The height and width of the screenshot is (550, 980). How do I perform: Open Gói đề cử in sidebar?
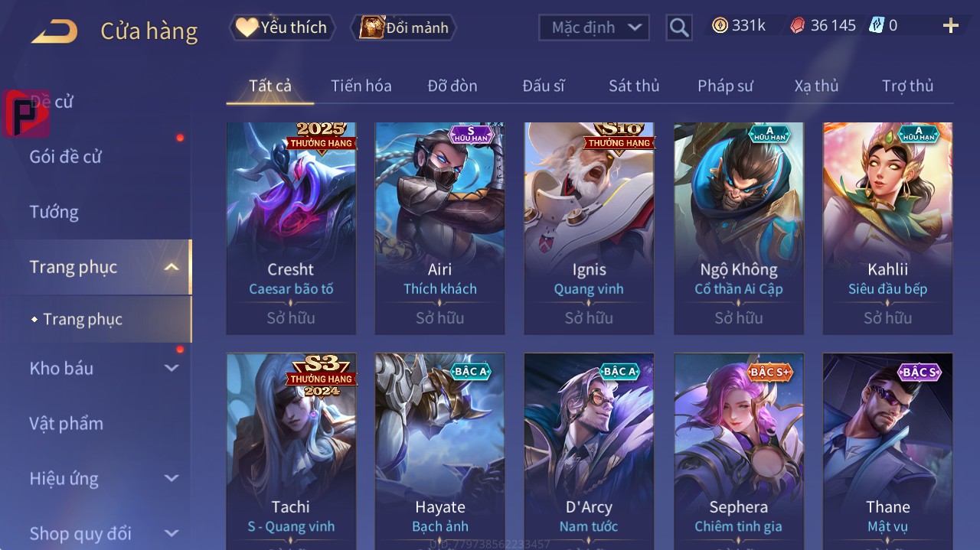(x=66, y=157)
